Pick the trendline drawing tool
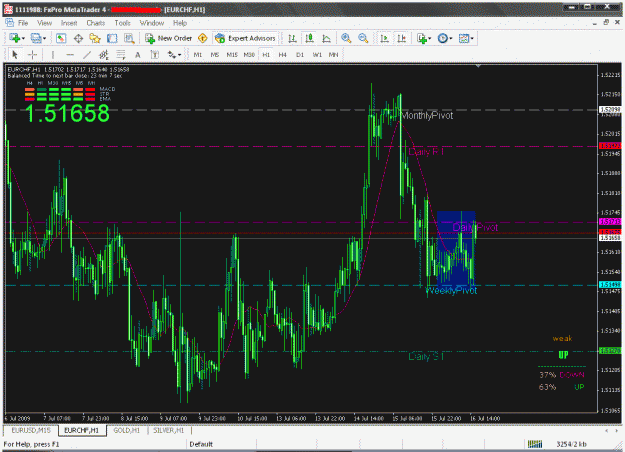The width and height of the screenshot is (625, 452). pos(87,55)
